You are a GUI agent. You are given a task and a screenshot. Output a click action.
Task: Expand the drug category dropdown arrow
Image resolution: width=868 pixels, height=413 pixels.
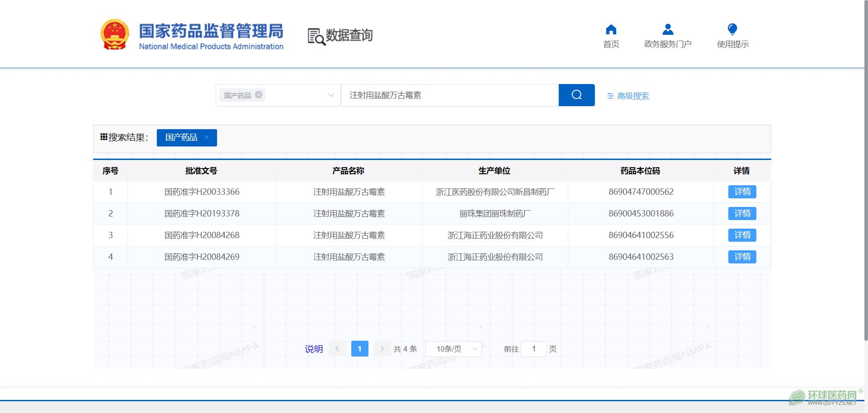(331, 95)
